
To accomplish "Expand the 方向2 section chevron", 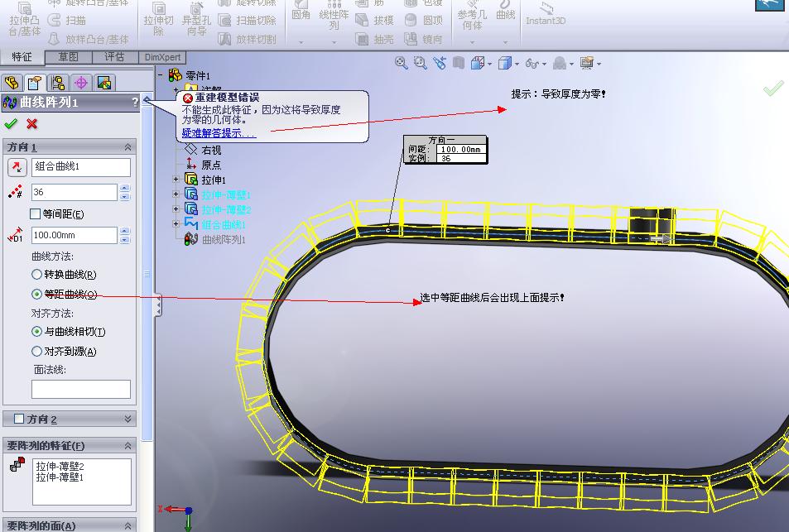I will 127,419.
